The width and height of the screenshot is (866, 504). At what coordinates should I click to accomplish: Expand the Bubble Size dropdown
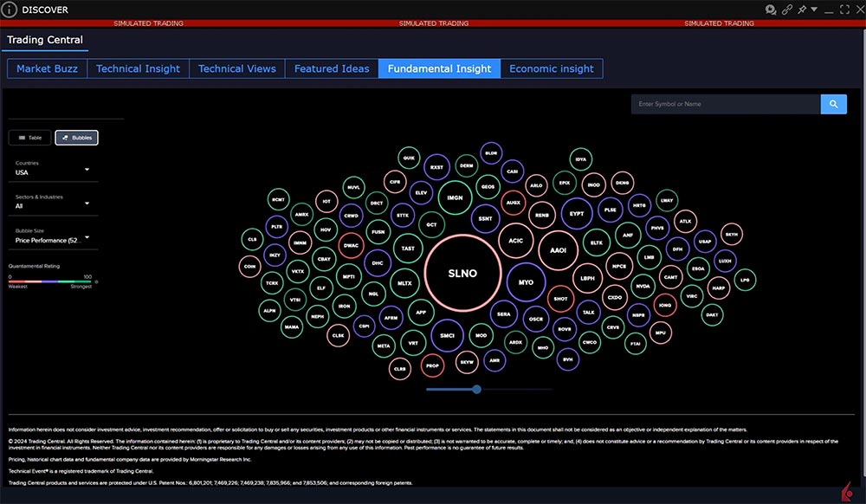point(54,236)
